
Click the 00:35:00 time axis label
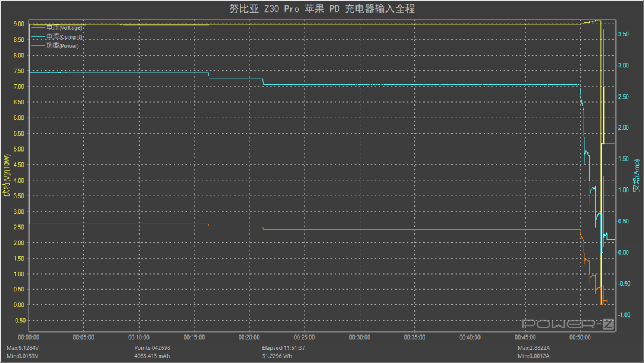point(414,337)
